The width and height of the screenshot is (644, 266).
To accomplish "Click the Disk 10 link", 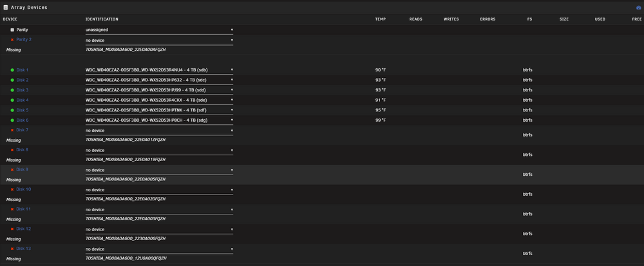I will coord(23,189).
